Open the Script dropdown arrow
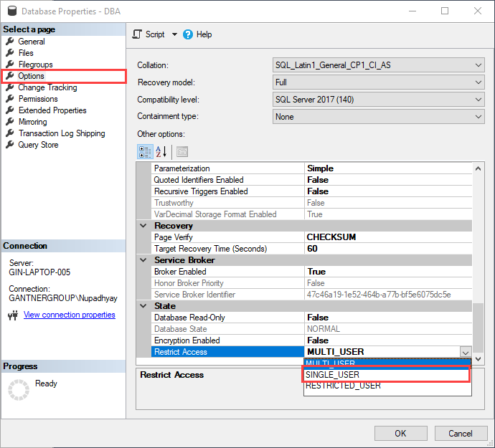Viewport: 495px width, 448px height. click(174, 34)
